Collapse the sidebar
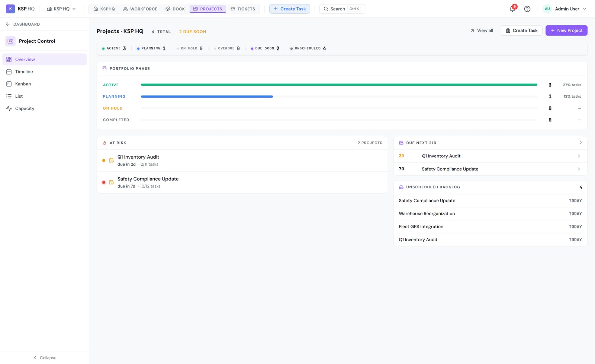This screenshot has height=364, width=595. [45, 358]
